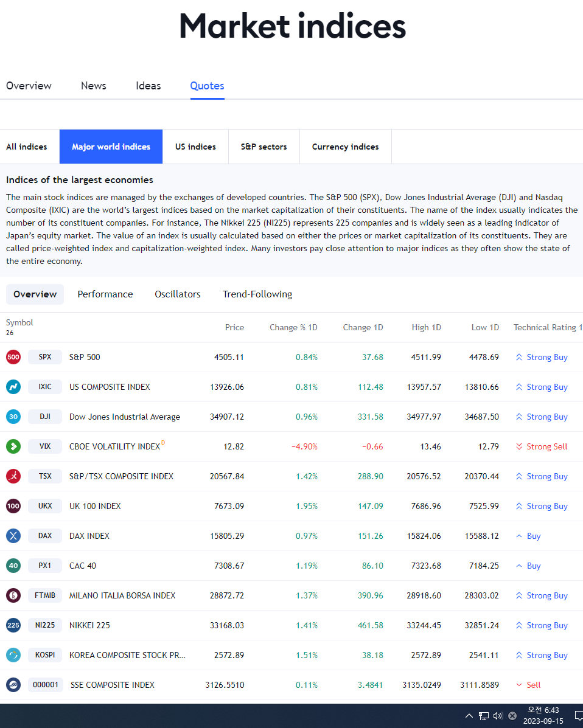The height and width of the screenshot is (728, 583).
Task: Open the NI225 ticker link
Action: (45, 625)
